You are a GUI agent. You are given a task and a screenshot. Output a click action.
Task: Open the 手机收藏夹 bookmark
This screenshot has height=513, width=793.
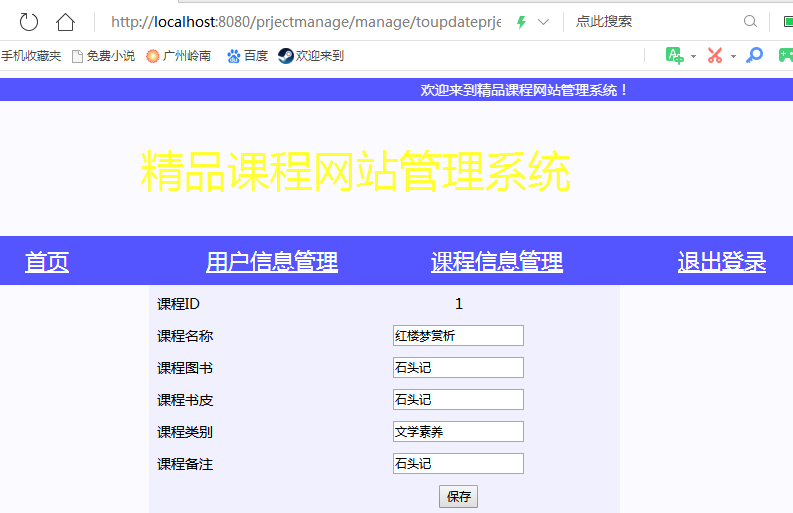coord(31,56)
